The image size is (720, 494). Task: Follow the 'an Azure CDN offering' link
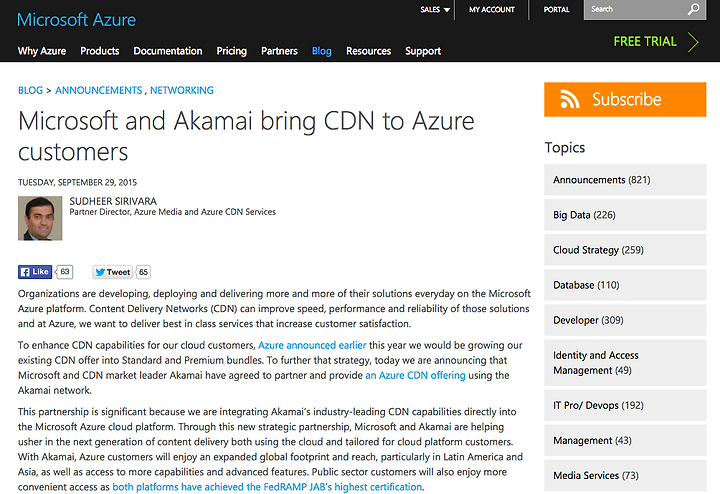[415, 375]
